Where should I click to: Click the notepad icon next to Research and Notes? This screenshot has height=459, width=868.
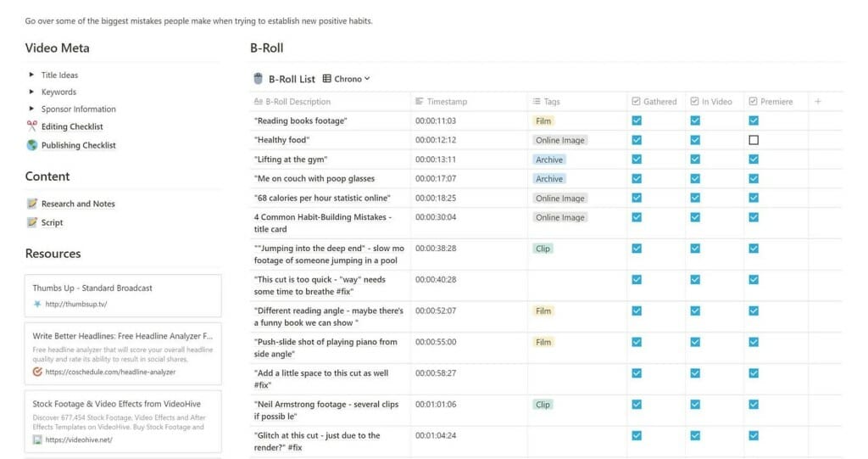point(32,204)
